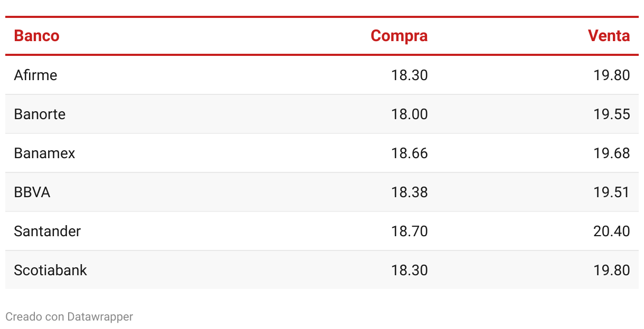Click Santander's venta value 20.40
Screen dimensions: 644x329
click(612, 231)
